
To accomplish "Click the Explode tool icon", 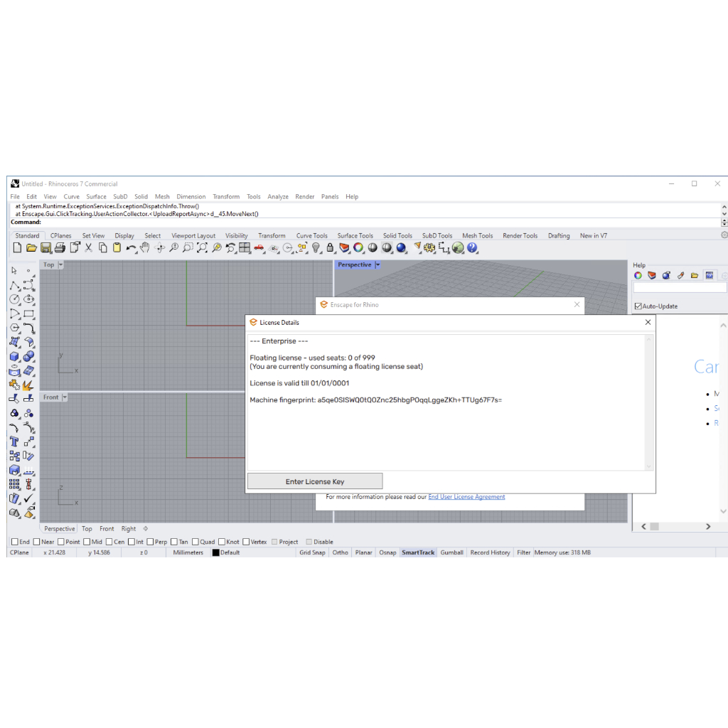I will click(x=28, y=385).
